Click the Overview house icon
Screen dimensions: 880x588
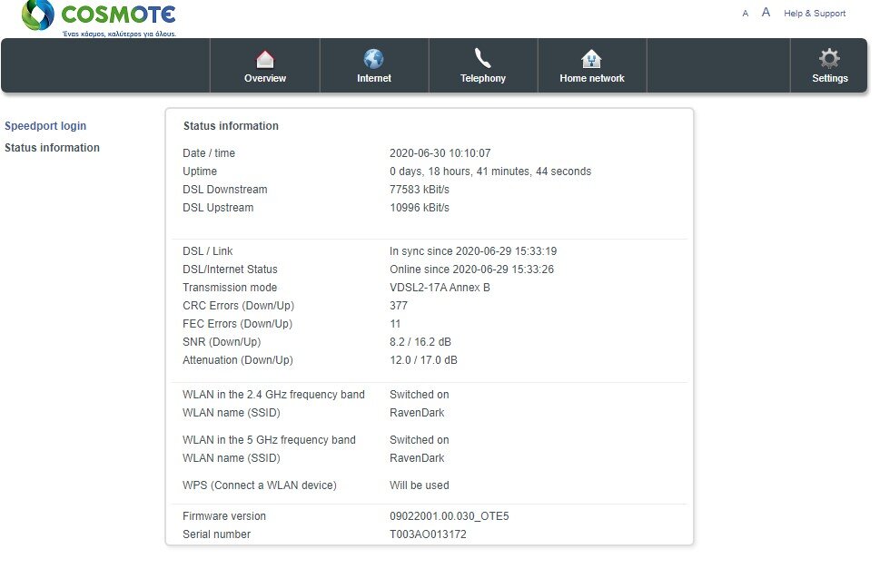[x=265, y=59]
